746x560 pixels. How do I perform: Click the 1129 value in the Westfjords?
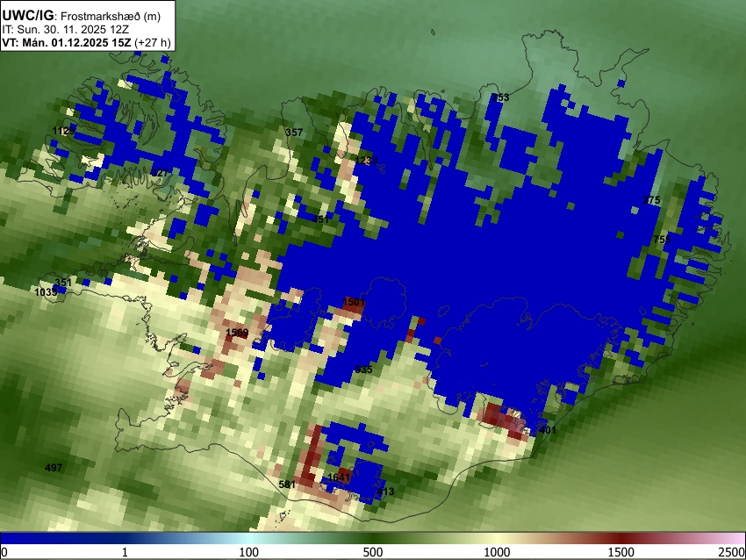tap(63, 131)
